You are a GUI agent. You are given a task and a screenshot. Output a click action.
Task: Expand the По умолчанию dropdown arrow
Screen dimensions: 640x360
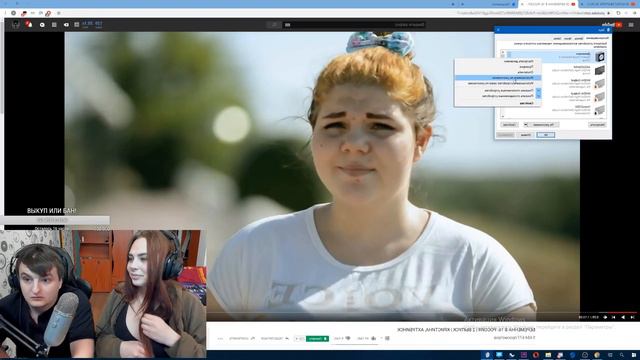pyautogui.click(x=526, y=124)
